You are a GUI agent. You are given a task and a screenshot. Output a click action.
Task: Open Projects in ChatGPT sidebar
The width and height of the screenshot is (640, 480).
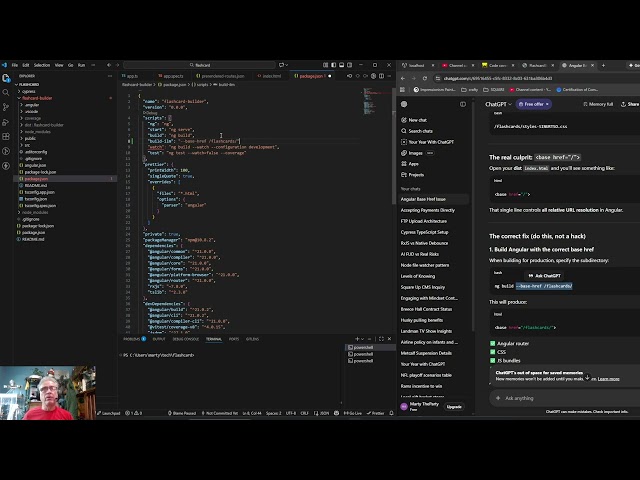pos(416,175)
